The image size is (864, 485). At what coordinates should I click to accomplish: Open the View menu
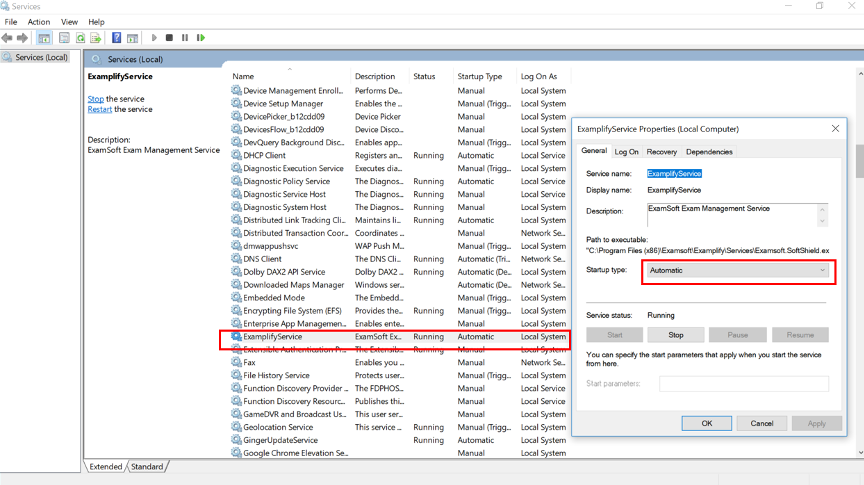pyautogui.click(x=69, y=22)
